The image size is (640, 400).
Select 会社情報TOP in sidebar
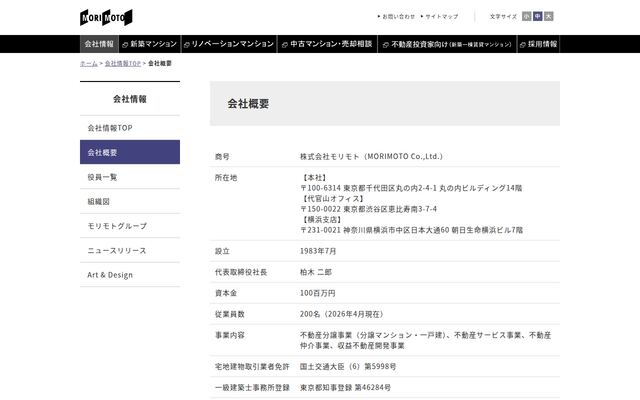[130, 128]
